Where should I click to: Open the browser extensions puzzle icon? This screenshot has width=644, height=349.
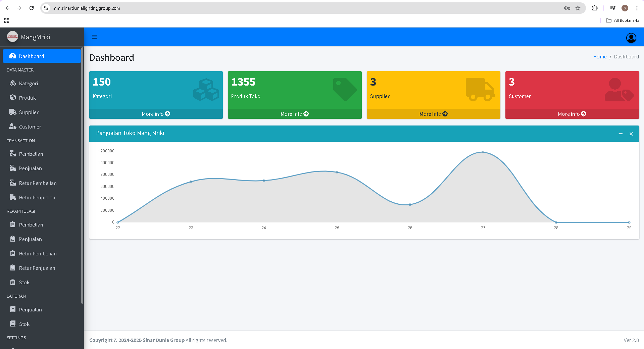click(595, 8)
